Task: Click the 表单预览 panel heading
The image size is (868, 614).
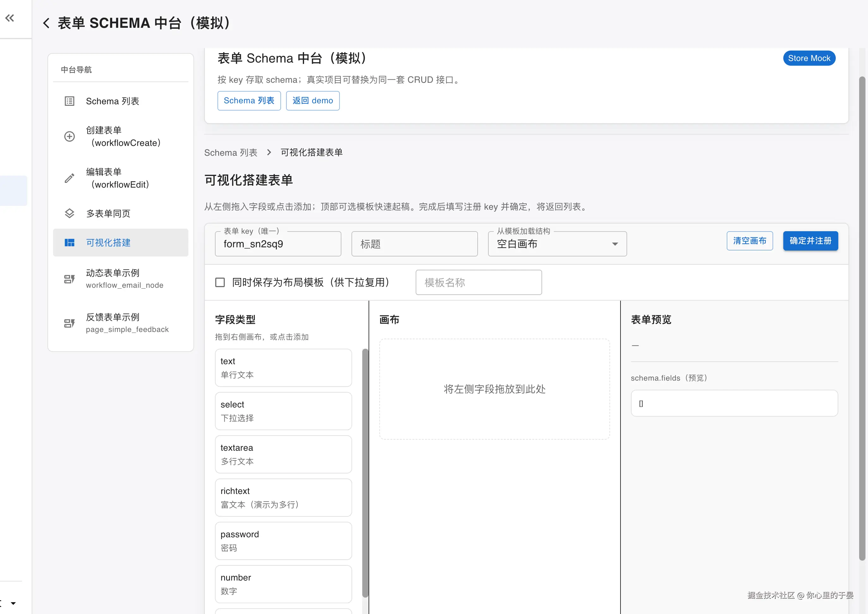Action: [651, 320]
